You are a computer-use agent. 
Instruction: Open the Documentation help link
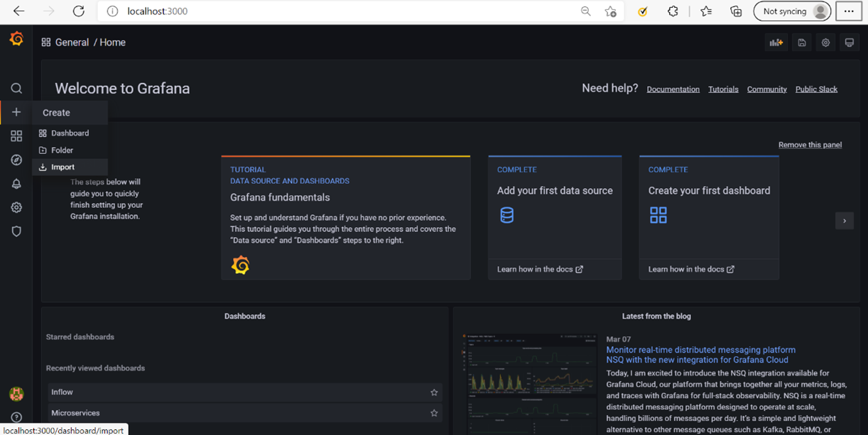pyautogui.click(x=673, y=89)
